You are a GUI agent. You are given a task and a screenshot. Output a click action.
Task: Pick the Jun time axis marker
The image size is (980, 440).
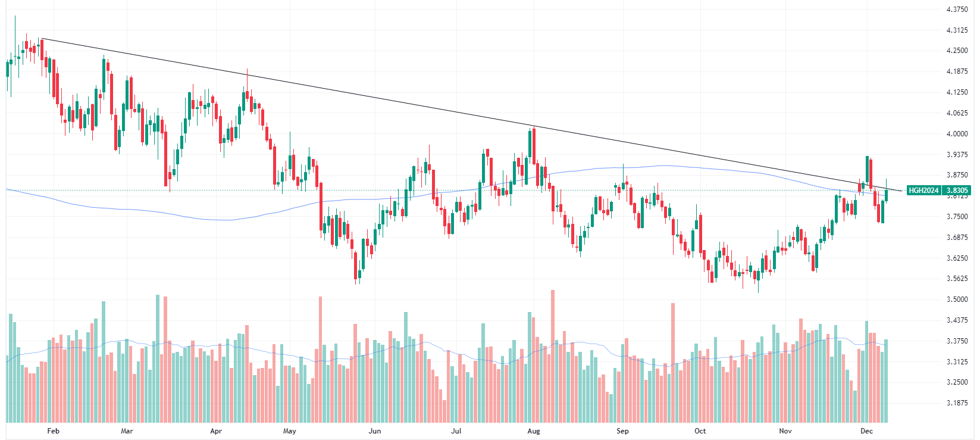point(375,430)
